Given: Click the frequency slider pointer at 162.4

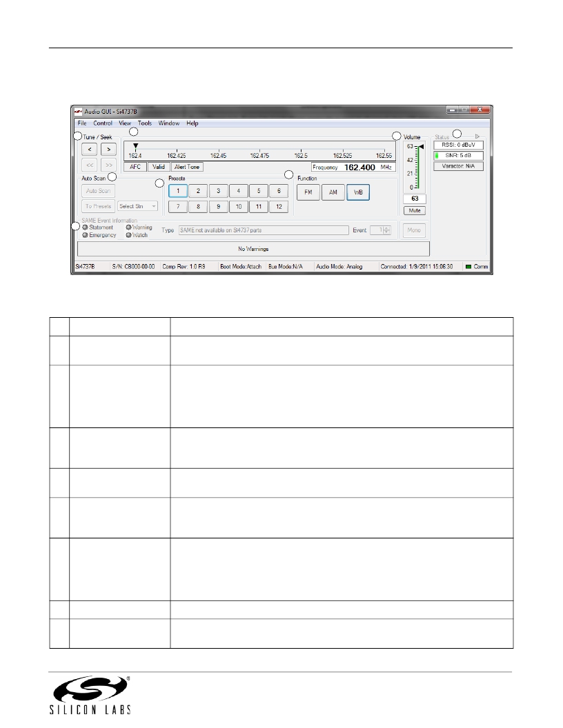Looking at the screenshot, I should point(136,146).
